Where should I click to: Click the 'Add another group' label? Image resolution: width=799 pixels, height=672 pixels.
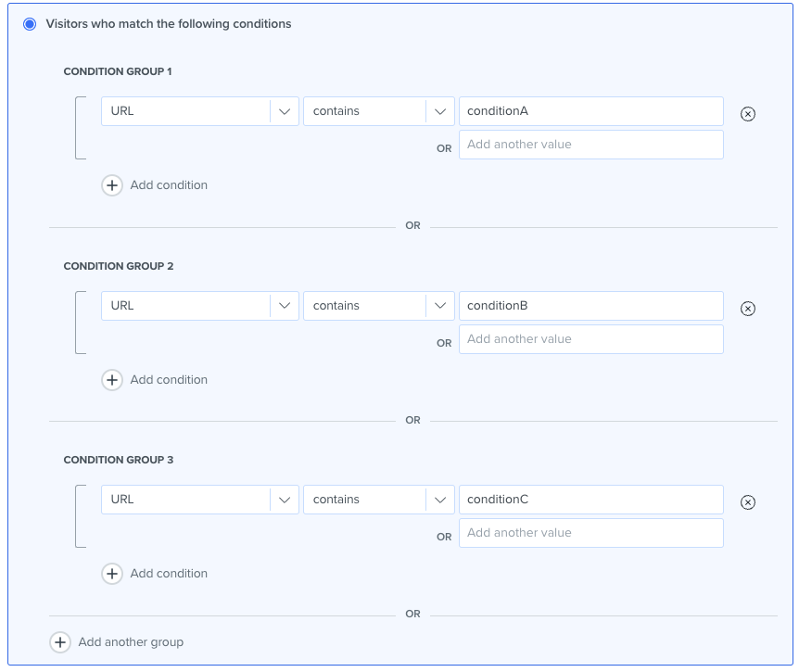131,642
